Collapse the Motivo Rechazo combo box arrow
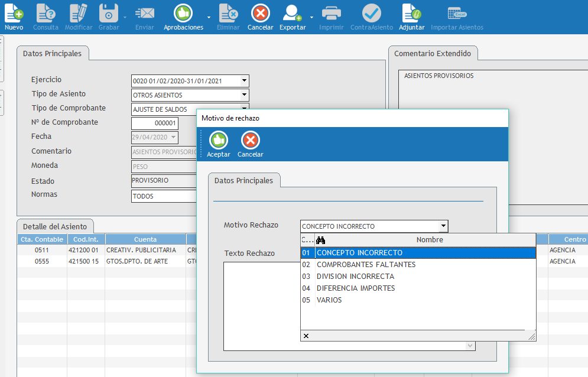 443,226
